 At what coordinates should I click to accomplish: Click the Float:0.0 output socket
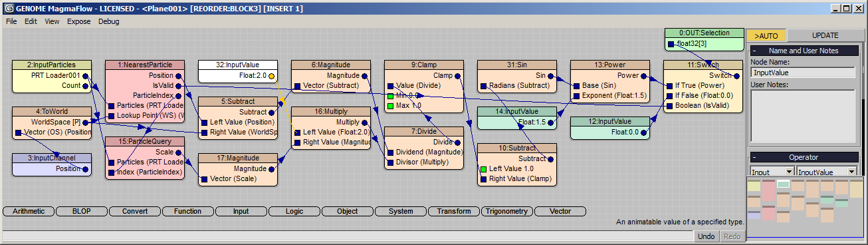(x=643, y=132)
